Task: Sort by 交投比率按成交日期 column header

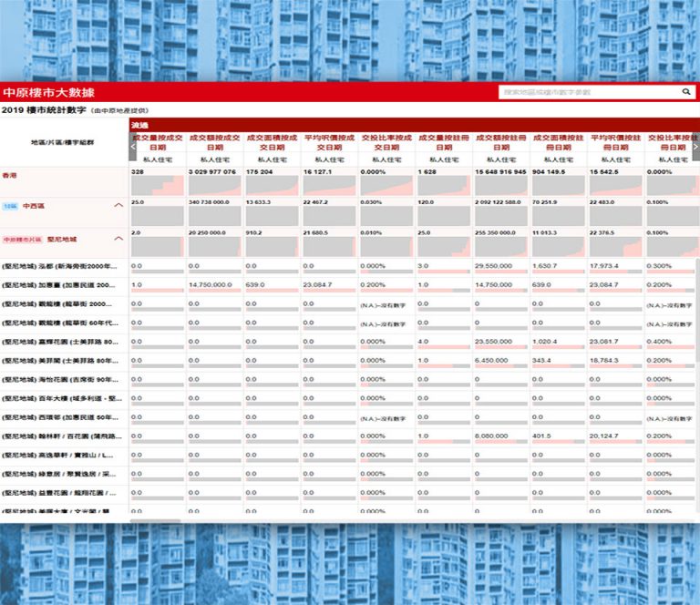Action: point(386,142)
